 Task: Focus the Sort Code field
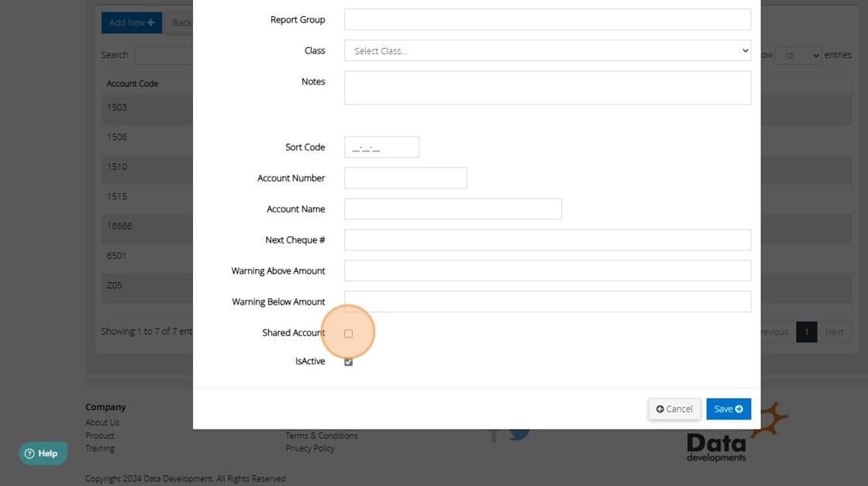(381, 147)
